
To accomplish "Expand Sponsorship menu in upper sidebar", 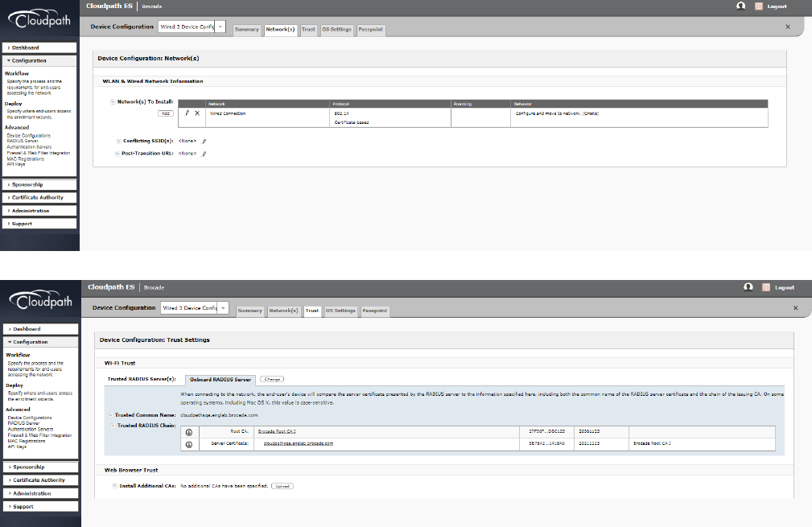I will tap(39, 184).
